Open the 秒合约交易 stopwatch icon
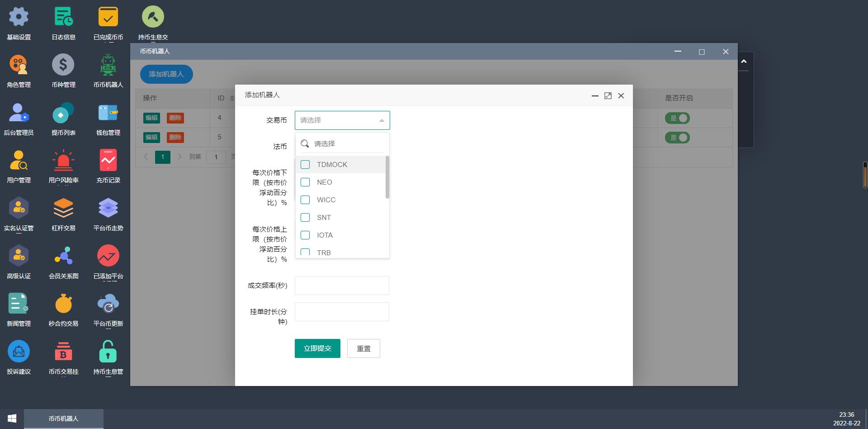The height and width of the screenshot is (429, 868). coord(63,304)
